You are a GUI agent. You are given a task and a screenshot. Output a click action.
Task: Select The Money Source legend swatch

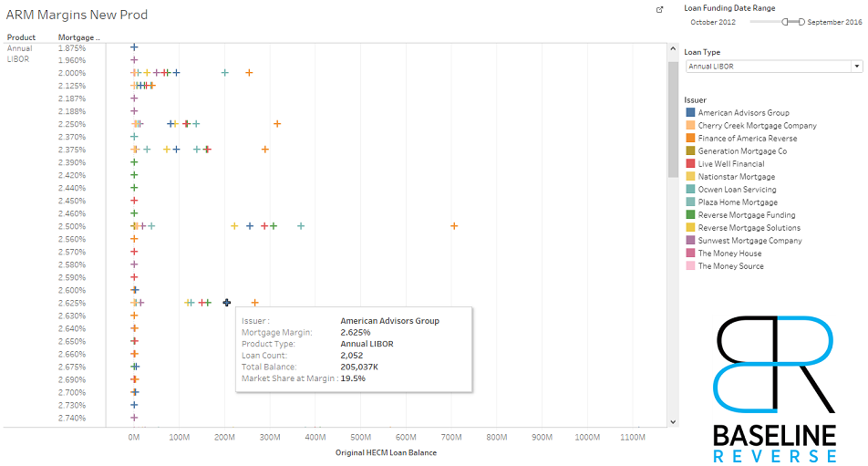[690, 265]
